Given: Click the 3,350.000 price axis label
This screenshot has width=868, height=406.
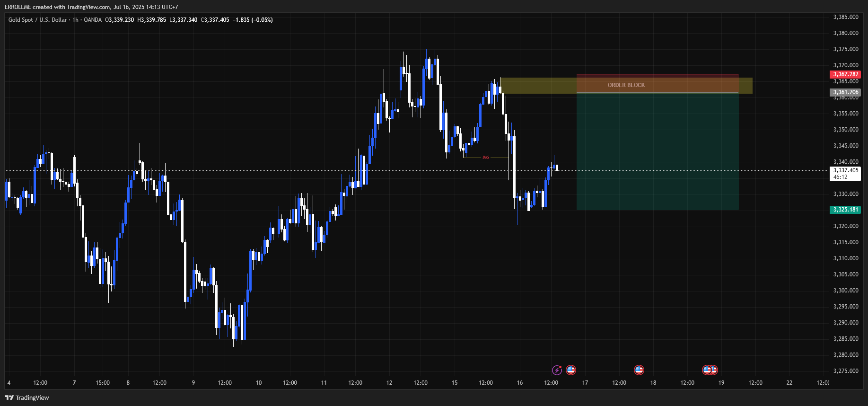Looking at the screenshot, I should click(846, 130).
